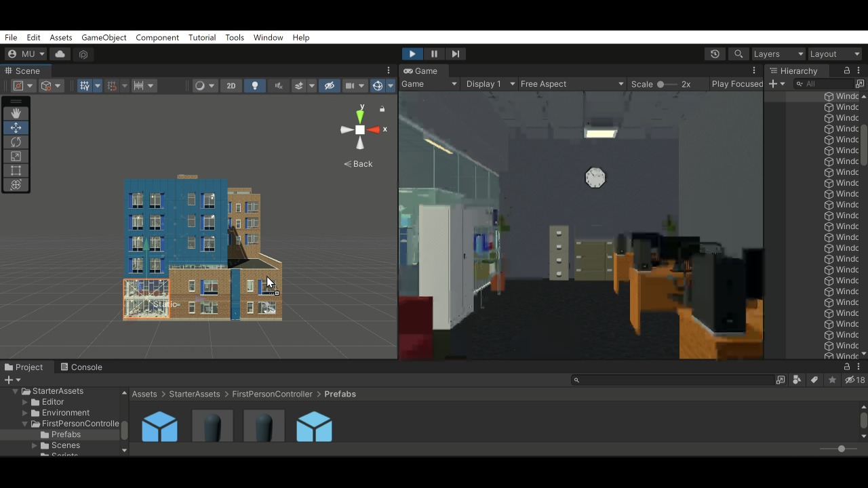Select the Hand view tool
868x488 pixels.
tap(16, 113)
